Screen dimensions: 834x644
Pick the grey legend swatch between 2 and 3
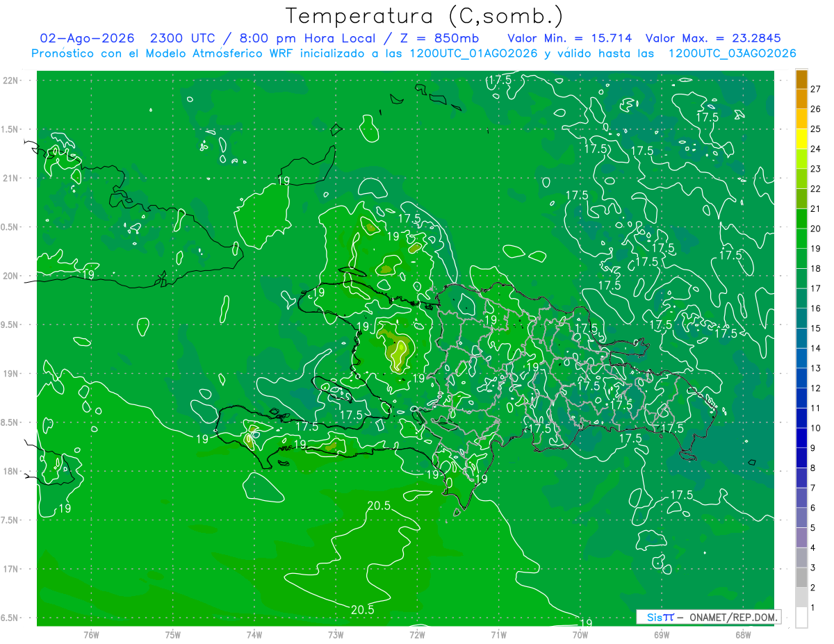coord(801,577)
